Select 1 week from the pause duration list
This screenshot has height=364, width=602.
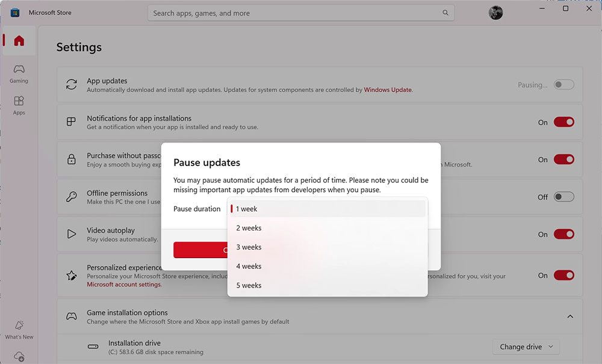247,209
